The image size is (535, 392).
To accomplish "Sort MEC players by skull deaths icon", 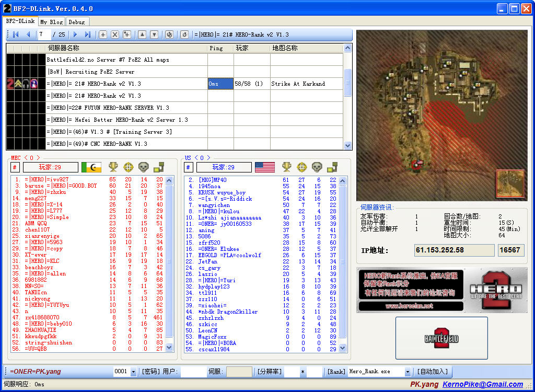I will [x=143, y=167].
